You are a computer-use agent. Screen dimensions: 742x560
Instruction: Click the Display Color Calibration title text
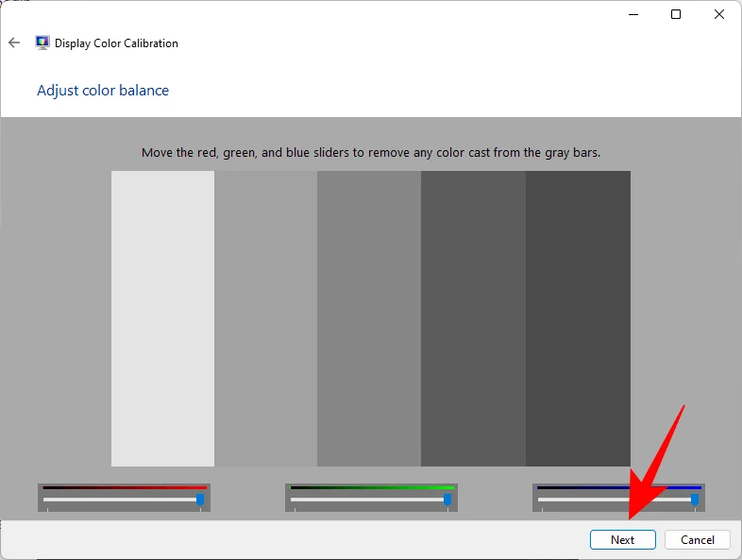pyautogui.click(x=116, y=43)
